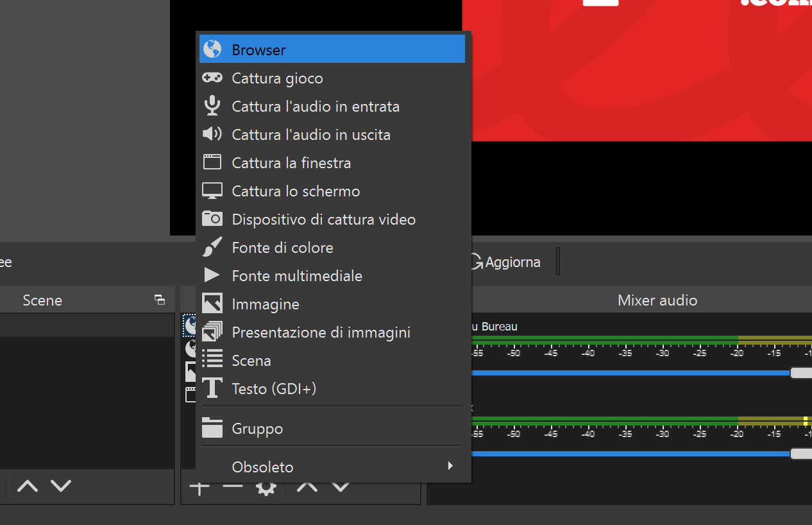
Task: Move the scene down with the down arrow
Action: [x=61, y=486]
